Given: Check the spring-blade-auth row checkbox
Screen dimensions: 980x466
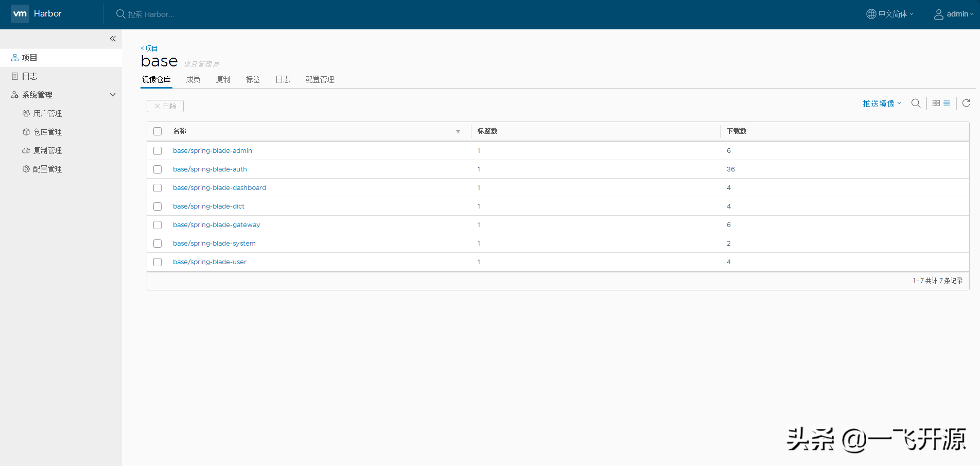Looking at the screenshot, I should (157, 169).
